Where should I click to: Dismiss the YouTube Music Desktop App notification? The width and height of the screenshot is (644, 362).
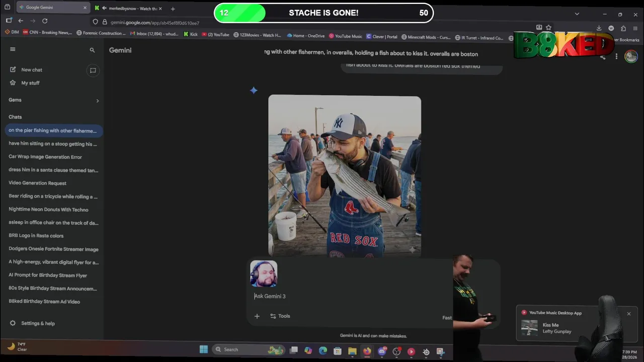(x=628, y=314)
